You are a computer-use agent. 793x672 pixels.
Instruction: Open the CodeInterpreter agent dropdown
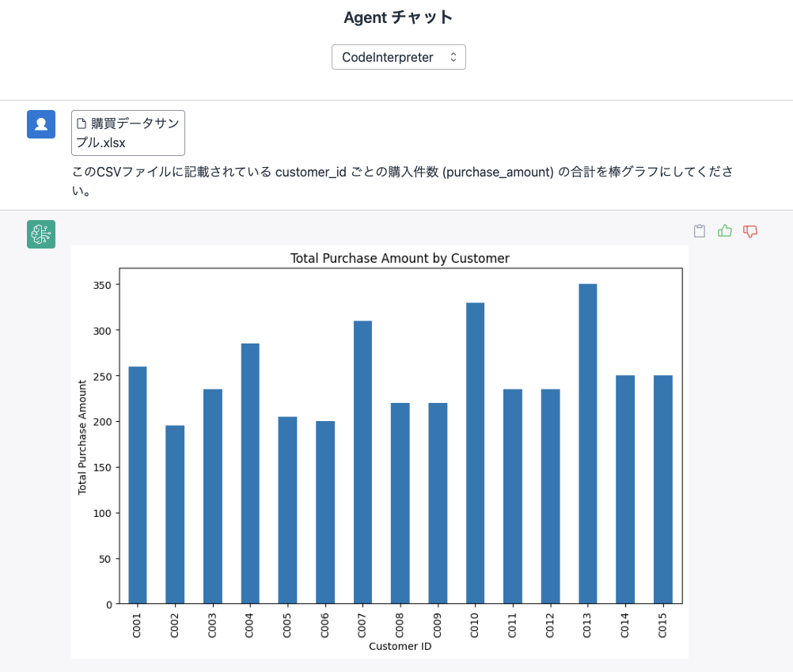click(399, 57)
